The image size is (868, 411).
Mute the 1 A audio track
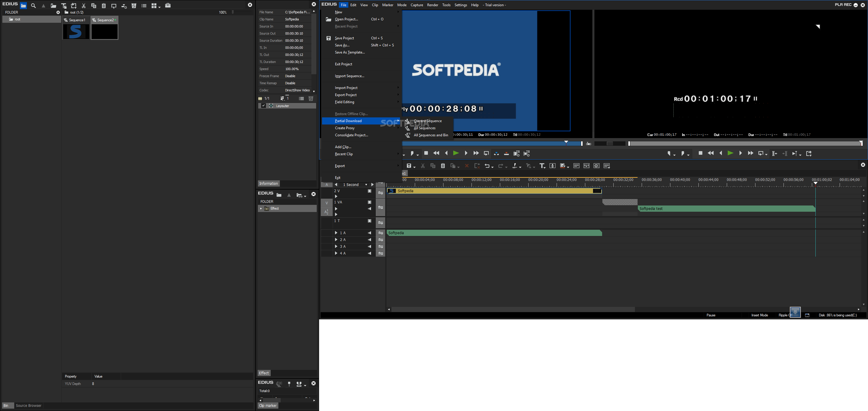point(370,233)
